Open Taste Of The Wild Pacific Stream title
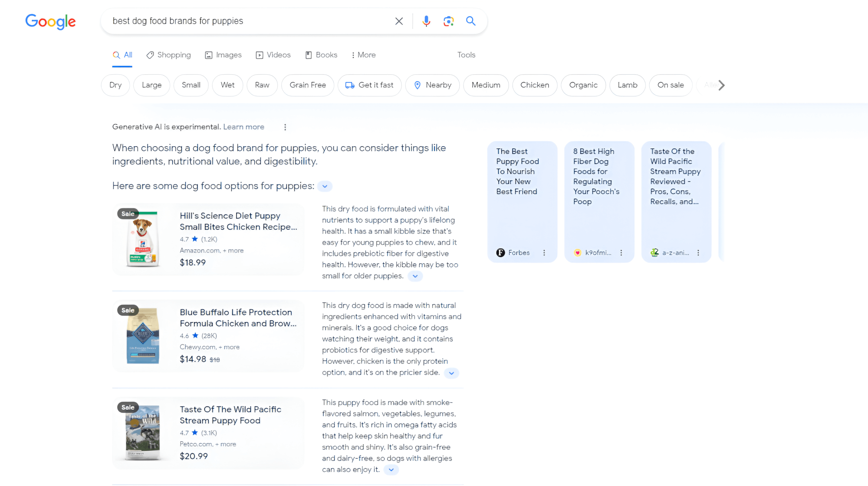Screen dimensions: 868x486 [230, 415]
